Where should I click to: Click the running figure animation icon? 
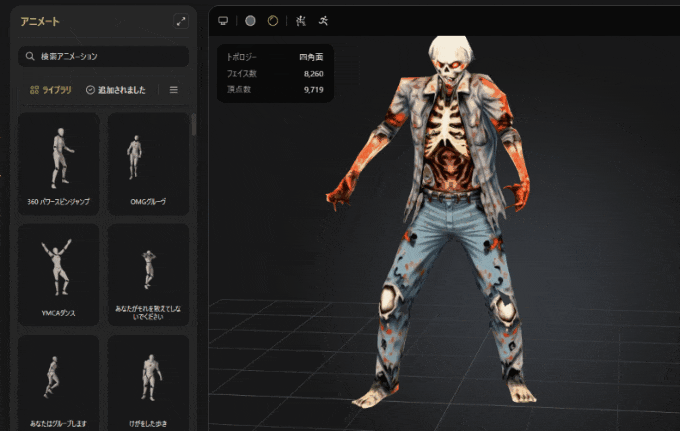(x=323, y=20)
